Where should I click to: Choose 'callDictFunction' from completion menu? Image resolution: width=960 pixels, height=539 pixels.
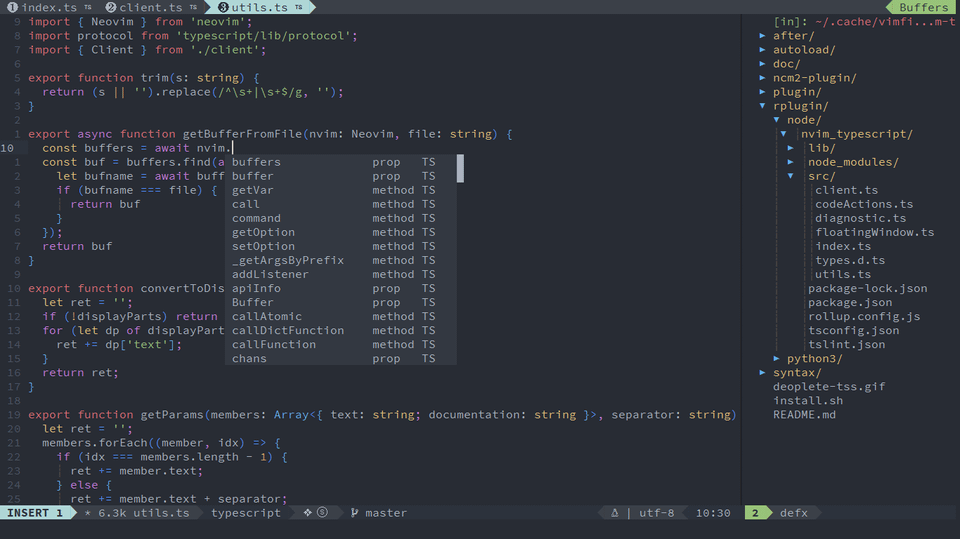point(340,331)
